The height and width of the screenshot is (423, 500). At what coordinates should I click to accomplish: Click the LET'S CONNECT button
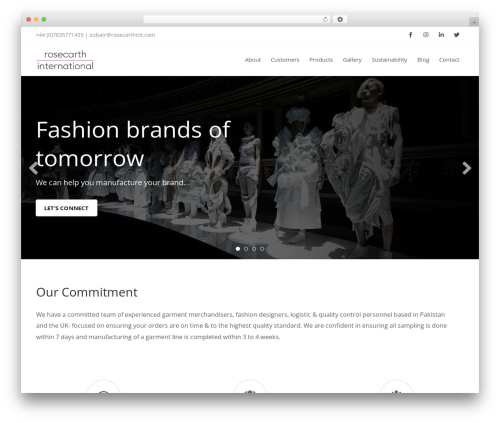pyautogui.click(x=66, y=208)
